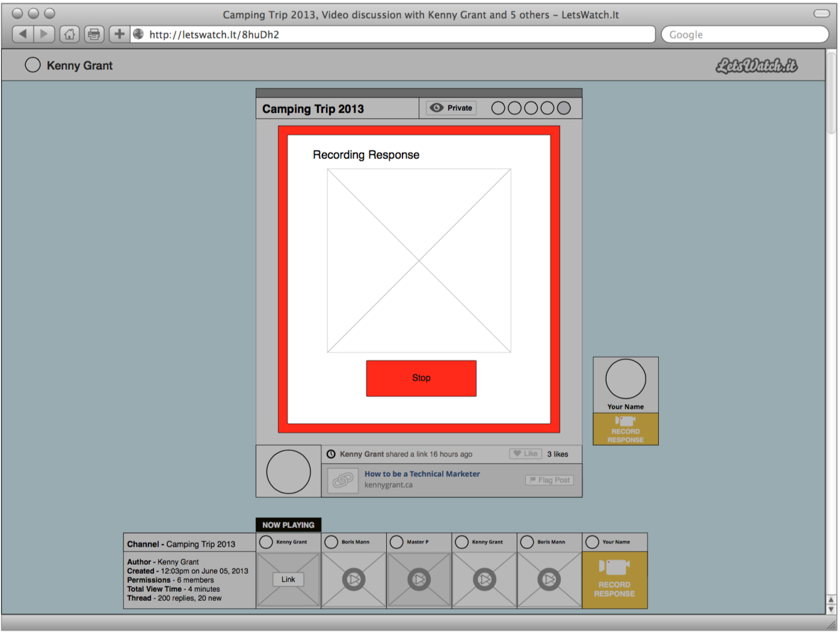Click the plus add-bookmark button
This screenshot has width=840, height=634.
119,34
